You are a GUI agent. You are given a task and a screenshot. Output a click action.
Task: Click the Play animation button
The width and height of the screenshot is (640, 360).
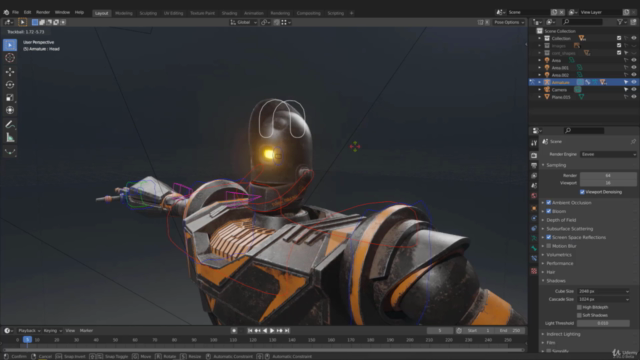[x=272, y=331]
